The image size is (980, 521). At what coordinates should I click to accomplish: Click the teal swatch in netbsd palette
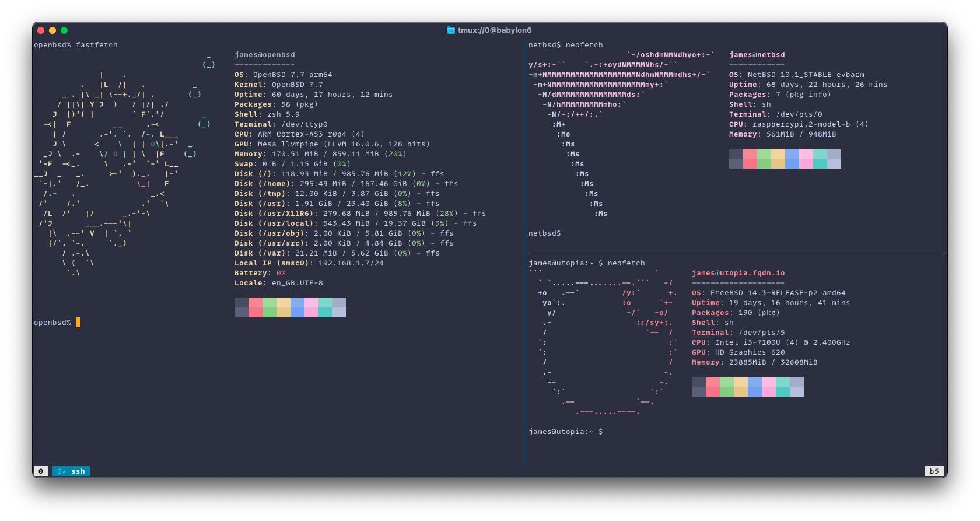[820, 159]
